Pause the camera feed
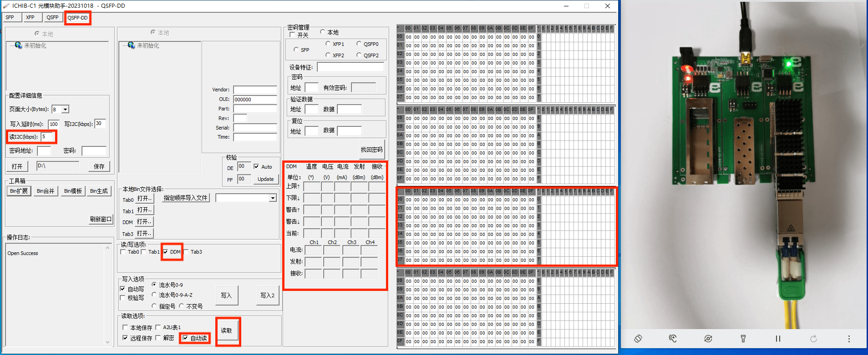 (x=778, y=339)
